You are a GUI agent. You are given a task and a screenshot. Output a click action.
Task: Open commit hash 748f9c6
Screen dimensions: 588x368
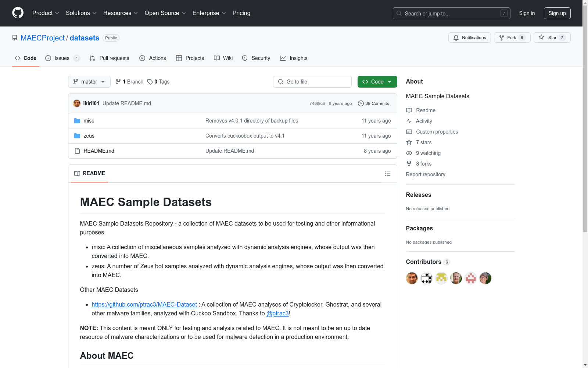point(317,103)
